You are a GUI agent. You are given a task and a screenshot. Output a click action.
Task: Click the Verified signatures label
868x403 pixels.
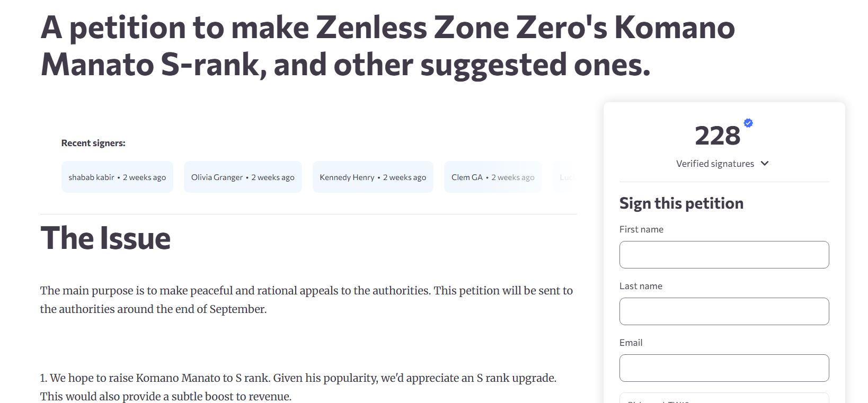click(715, 164)
